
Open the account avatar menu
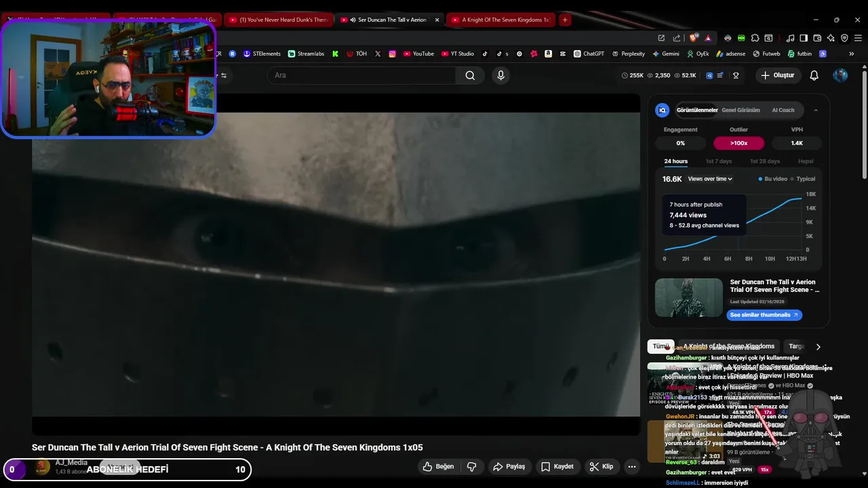click(x=840, y=75)
